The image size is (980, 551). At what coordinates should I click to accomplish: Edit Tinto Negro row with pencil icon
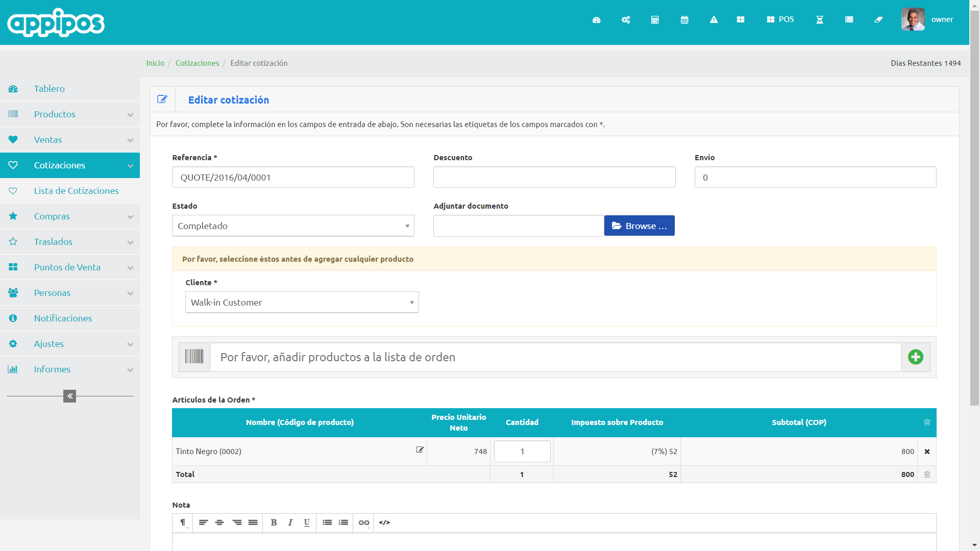pos(420,449)
